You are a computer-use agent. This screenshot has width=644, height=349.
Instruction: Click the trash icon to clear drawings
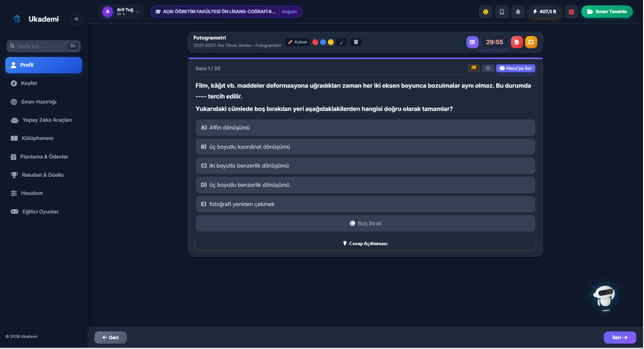[356, 42]
